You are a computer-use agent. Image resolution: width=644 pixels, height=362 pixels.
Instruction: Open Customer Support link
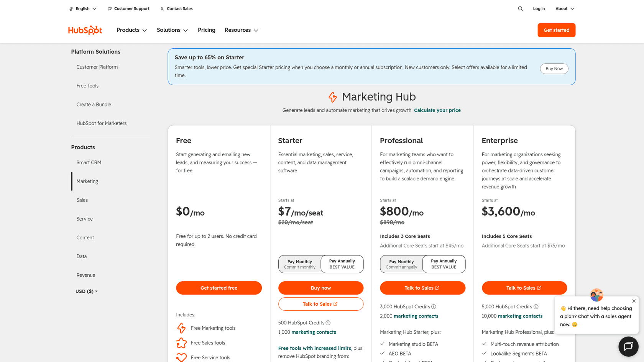[128, 8]
